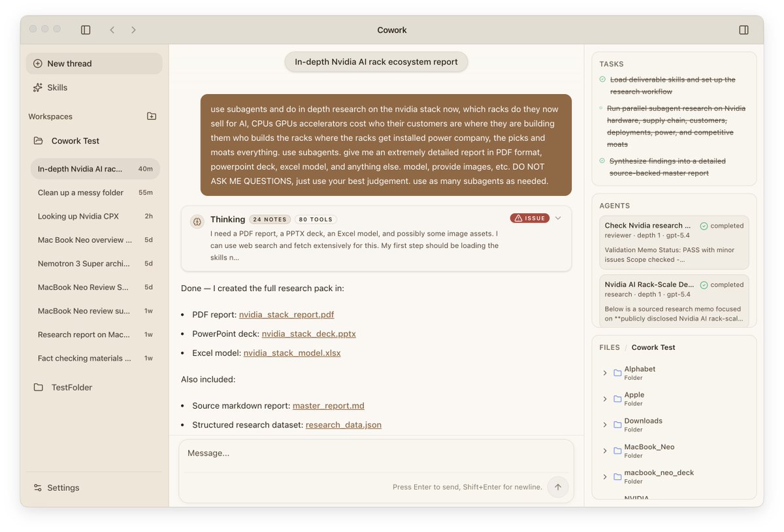Viewport: 784px width, 532px height.
Task: Select the Alphabet folder icon
Action: [x=617, y=373]
